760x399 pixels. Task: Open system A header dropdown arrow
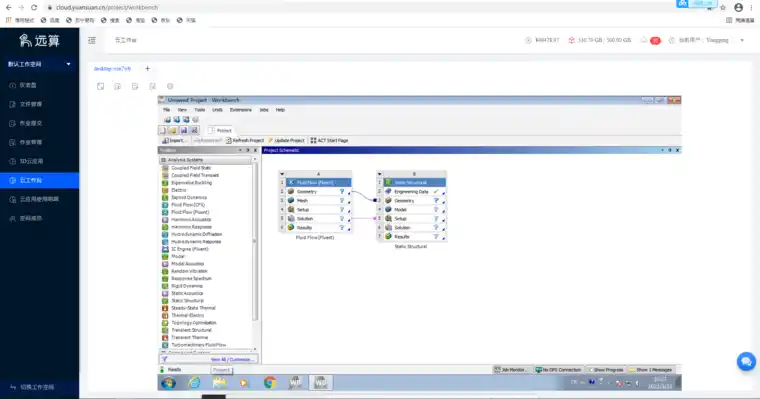coord(282,174)
